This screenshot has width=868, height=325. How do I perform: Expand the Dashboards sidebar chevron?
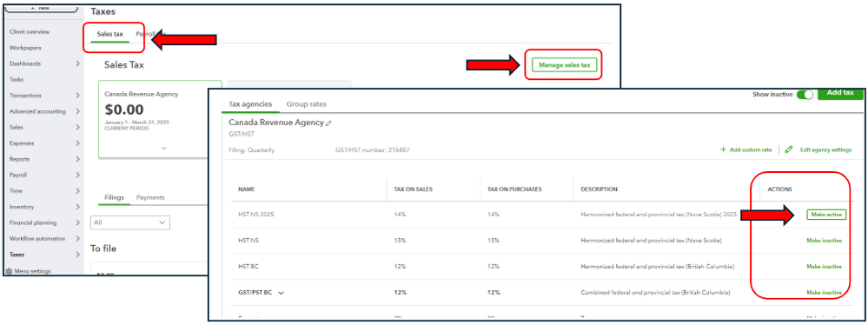77,63
